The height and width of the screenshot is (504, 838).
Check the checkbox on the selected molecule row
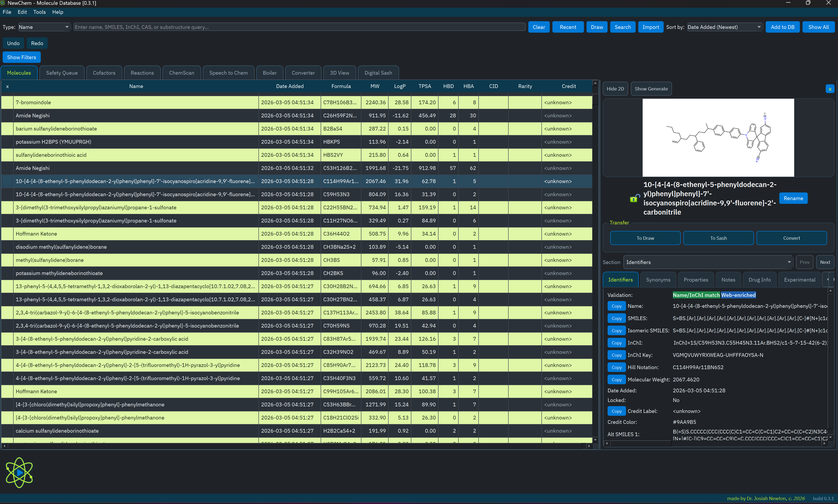(x=7, y=181)
